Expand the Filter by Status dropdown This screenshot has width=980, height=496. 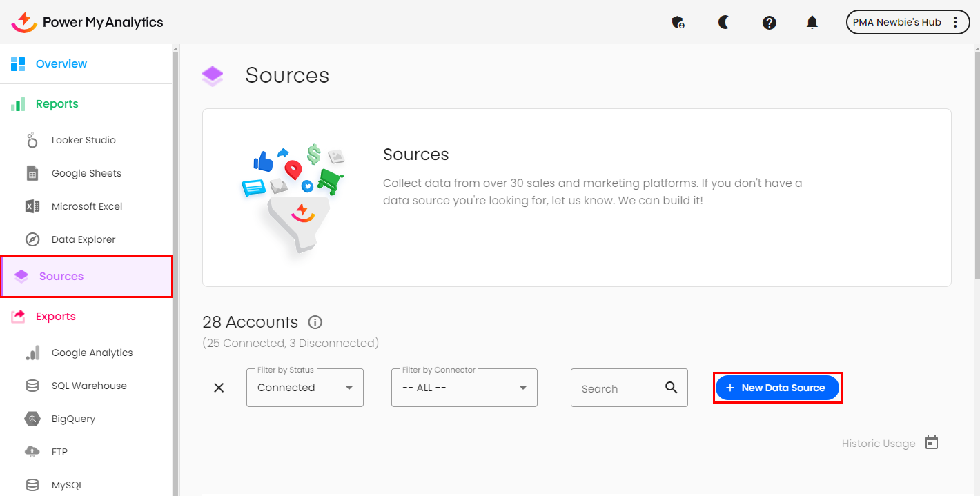tap(304, 388)
